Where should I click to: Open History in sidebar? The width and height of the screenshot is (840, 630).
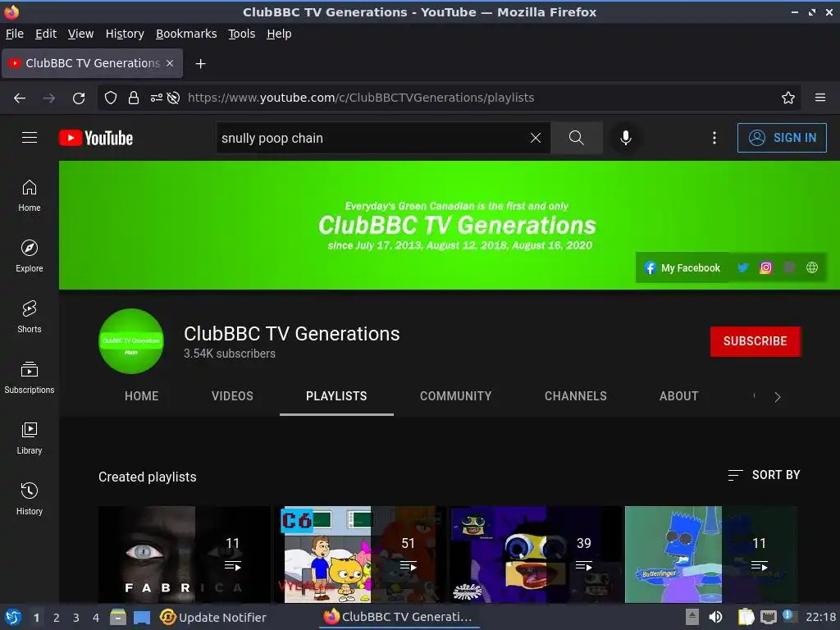pos(30,500)
